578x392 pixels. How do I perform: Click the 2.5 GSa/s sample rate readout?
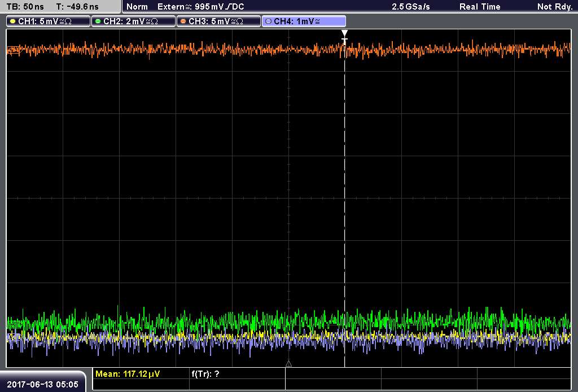(x=411, y=7)
